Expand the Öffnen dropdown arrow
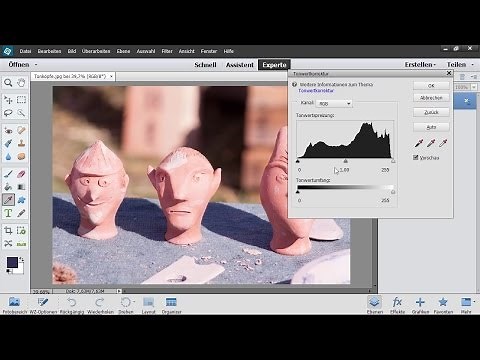 tap(36, 65)
